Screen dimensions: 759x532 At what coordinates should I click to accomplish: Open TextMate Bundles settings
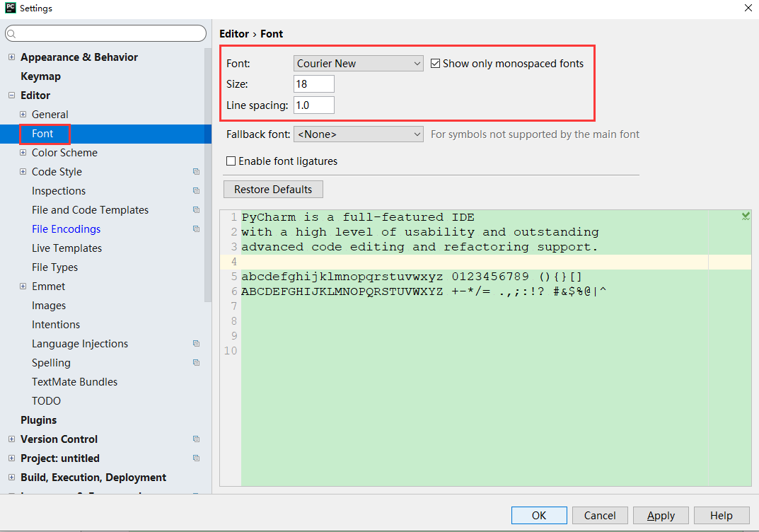(74, 382)
